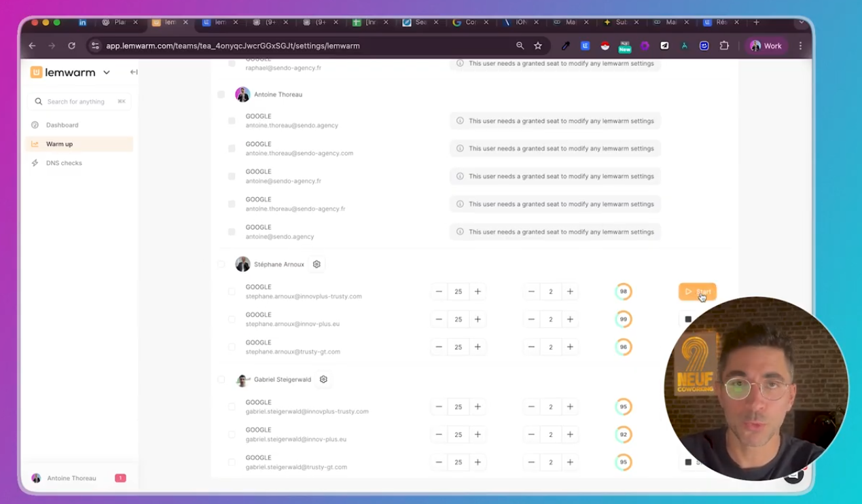Screen dimensions: 862x504
Task: Tick the checkbox for stephane.arnoux@innovplus-trusty.com
Action: click(x=232, y=291)
